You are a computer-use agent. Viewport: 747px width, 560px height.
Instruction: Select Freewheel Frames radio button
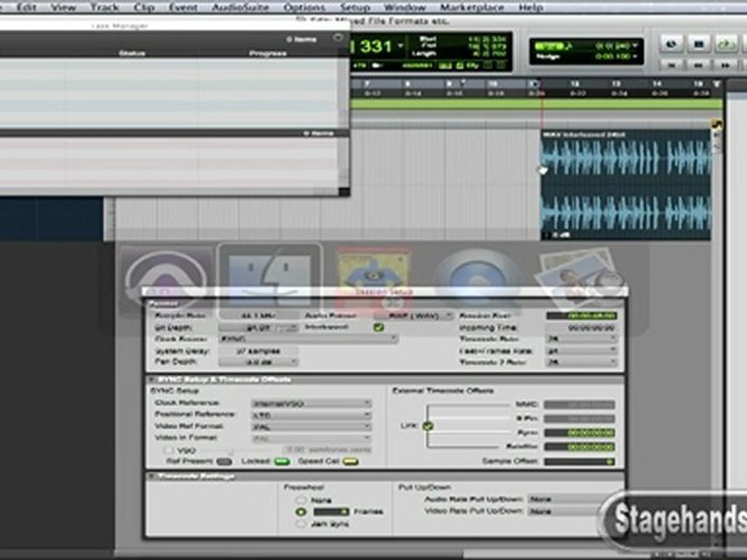coord(300,512)
